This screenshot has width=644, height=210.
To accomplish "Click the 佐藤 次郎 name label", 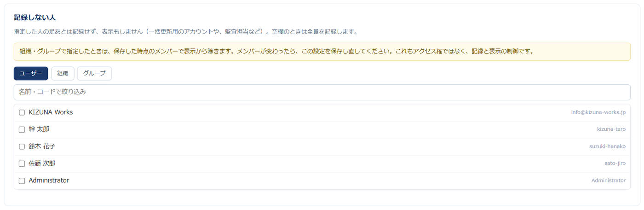I will [x=42, y=163].
